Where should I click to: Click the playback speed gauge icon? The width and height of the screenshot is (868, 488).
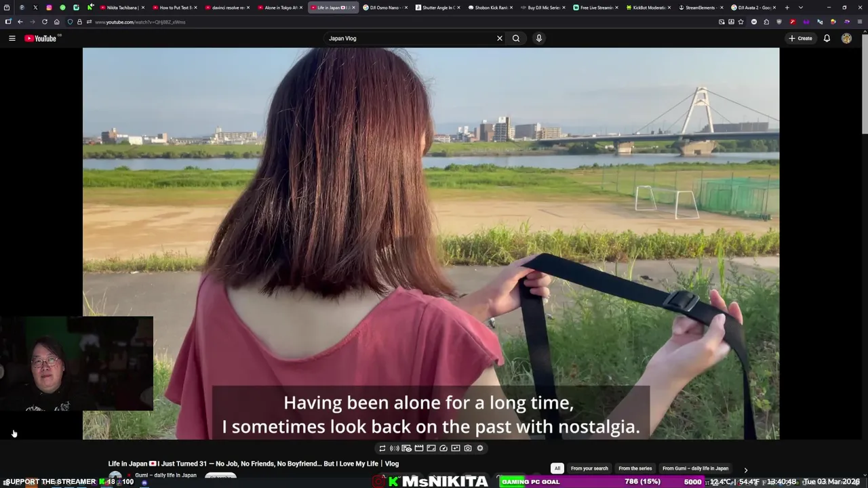tap(443, 448)
